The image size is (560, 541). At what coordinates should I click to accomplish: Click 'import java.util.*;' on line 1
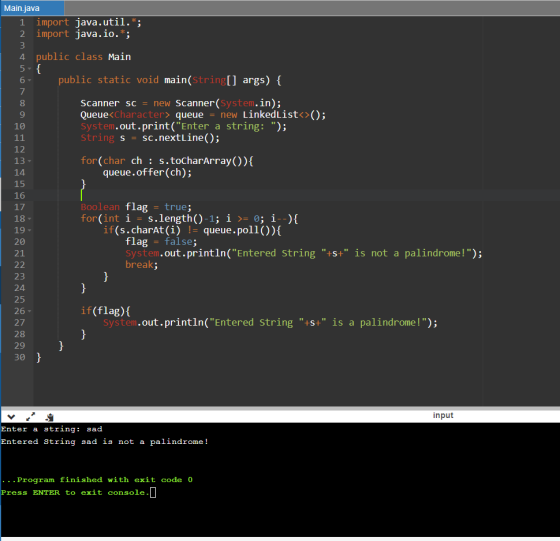click(89, 22)
